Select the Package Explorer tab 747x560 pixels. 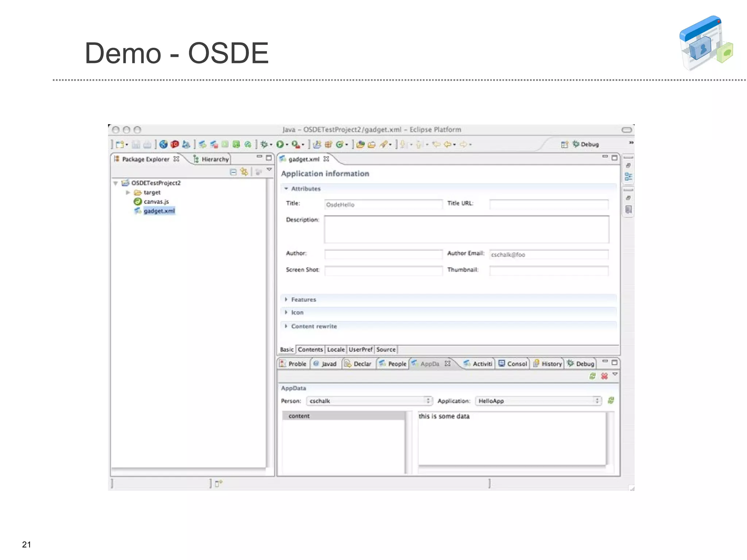(x=146, y=159)
